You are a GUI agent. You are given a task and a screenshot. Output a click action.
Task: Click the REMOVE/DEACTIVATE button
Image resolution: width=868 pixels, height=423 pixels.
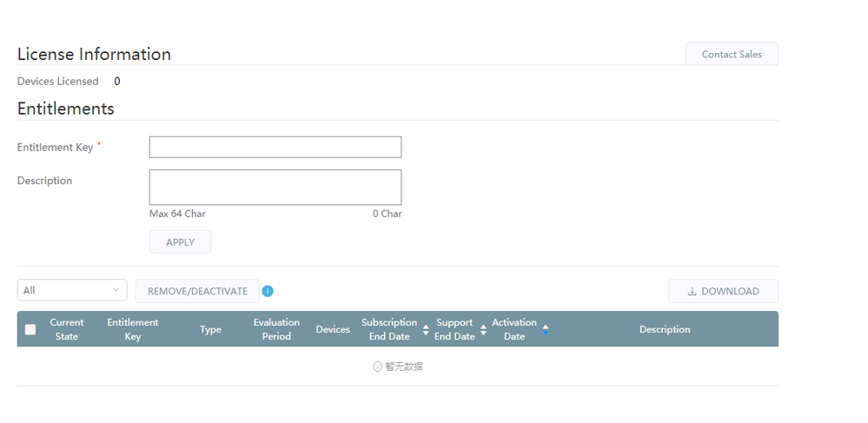197,291
